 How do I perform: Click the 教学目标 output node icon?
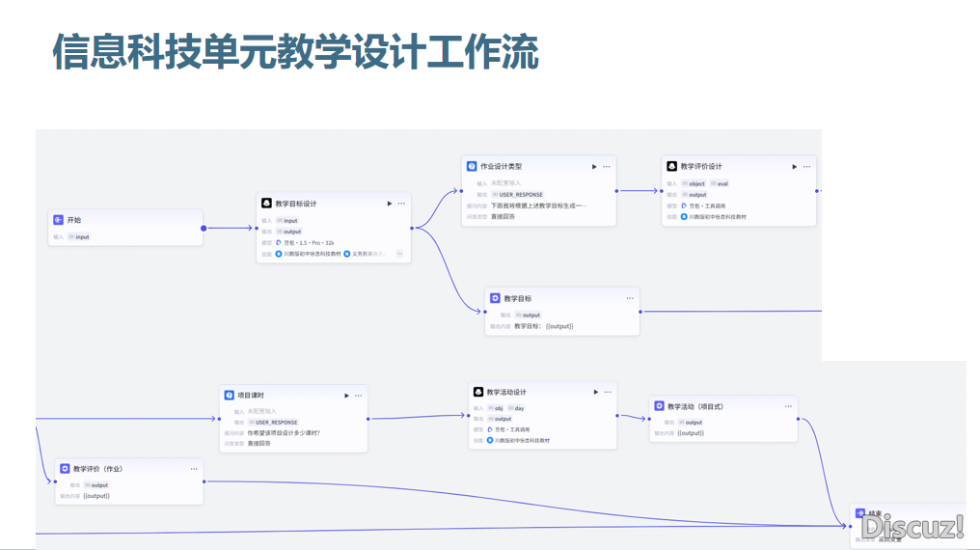point(495,299)
